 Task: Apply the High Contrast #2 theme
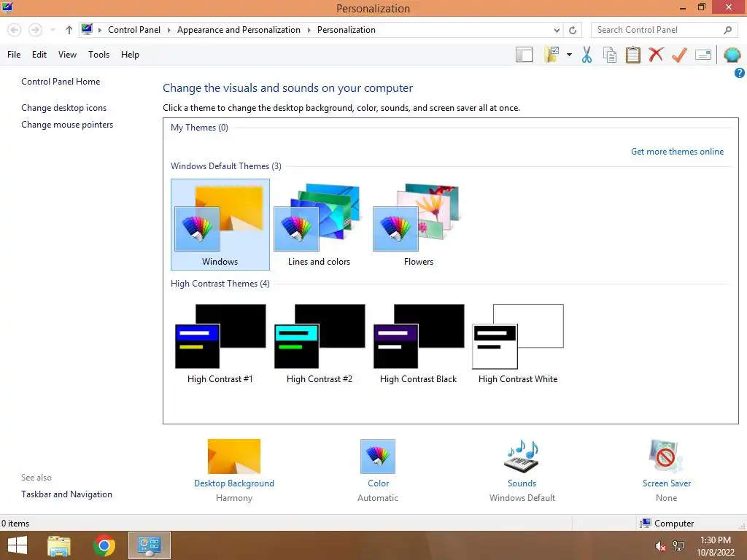point(320,344)
